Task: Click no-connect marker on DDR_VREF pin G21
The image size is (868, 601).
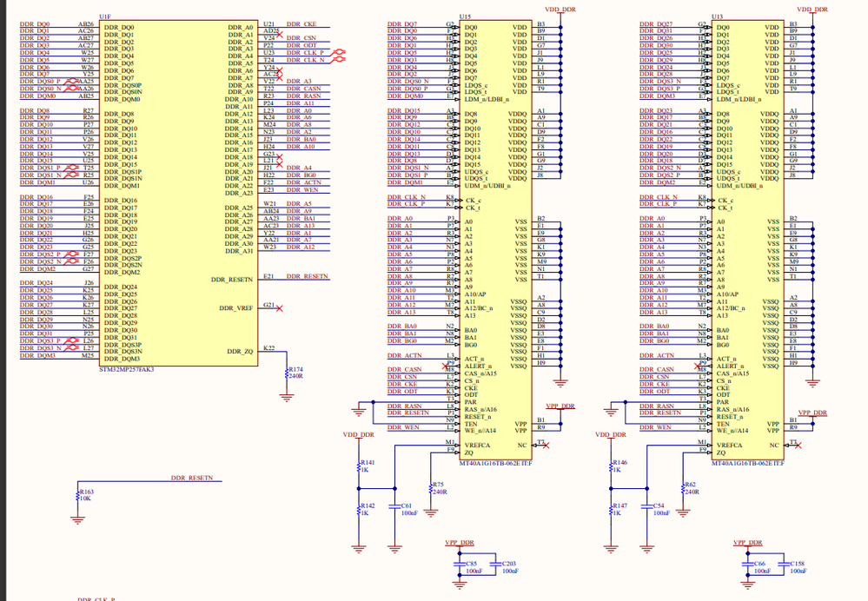Action: [280, 308]
